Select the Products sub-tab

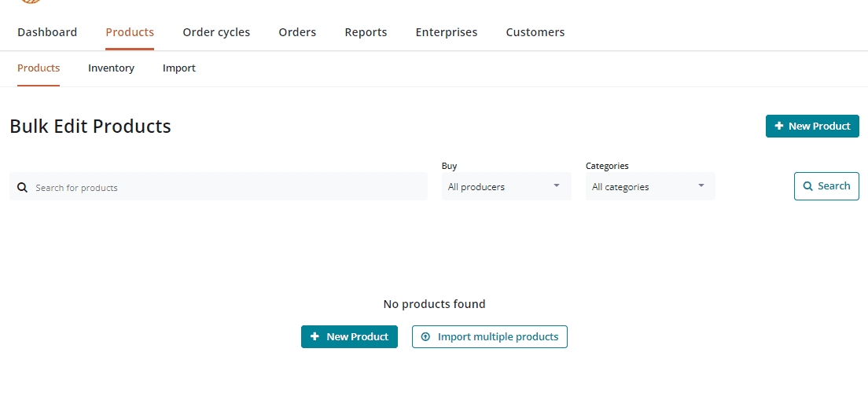pyautogui.click(x=39, y=68)
